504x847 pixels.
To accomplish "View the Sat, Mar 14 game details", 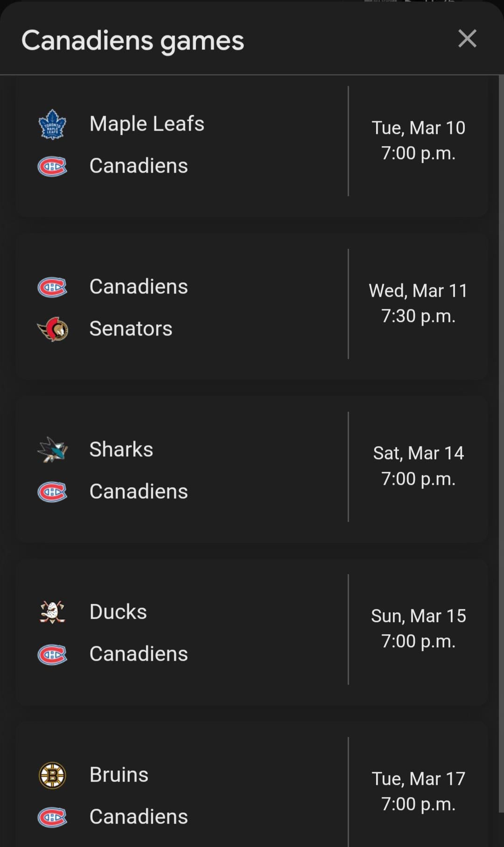I will (418, 466).
